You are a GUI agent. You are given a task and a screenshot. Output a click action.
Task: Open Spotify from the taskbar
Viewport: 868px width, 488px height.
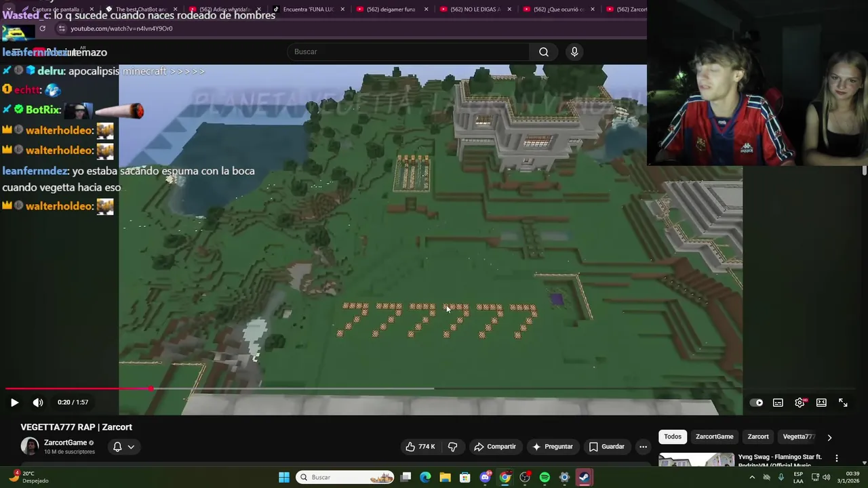point(545,477)
